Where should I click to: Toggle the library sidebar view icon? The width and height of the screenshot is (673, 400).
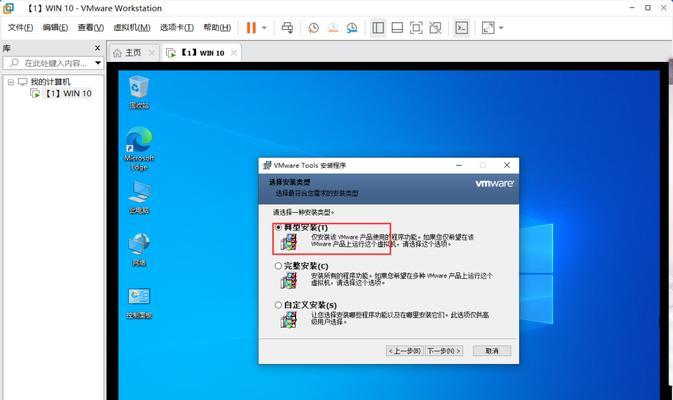point(378,28)
